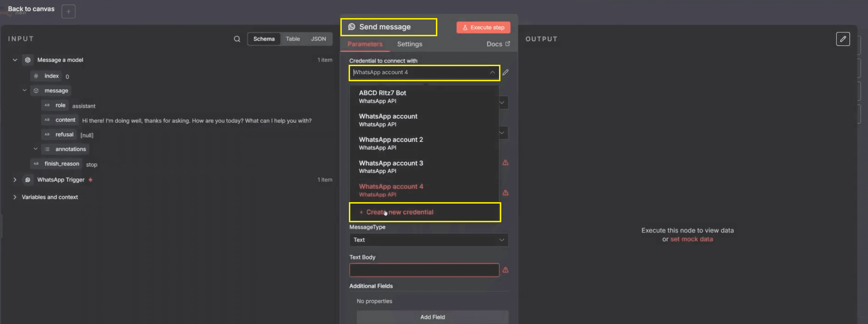Click the Add Field button

click(x=432, y=317)
